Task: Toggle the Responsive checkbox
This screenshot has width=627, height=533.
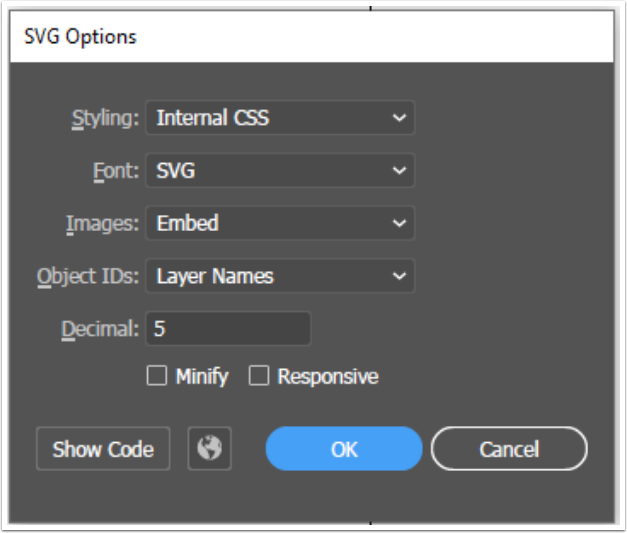Action: pos(259,375)
